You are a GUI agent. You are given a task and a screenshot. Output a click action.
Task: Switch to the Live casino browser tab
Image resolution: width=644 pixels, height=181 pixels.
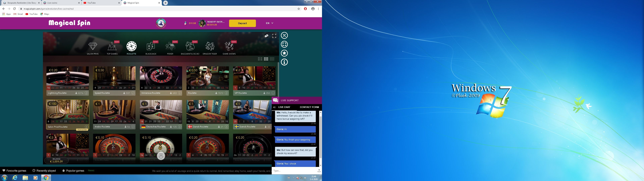click(x=62, y=3)
